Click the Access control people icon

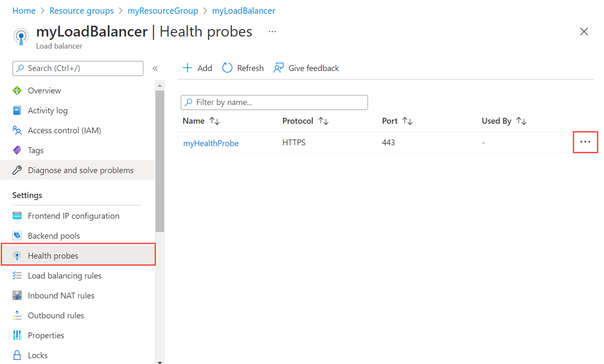pos(17,131)
